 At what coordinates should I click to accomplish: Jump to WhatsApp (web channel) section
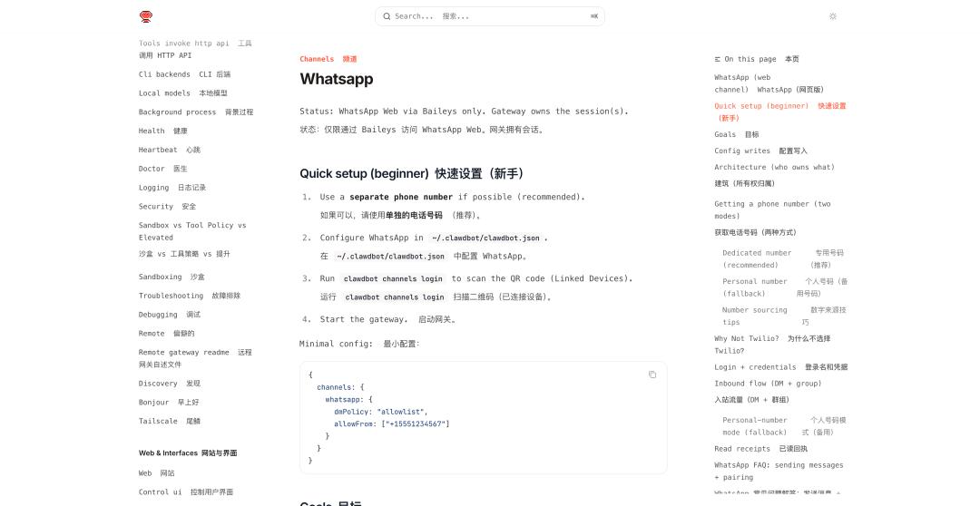769,83
